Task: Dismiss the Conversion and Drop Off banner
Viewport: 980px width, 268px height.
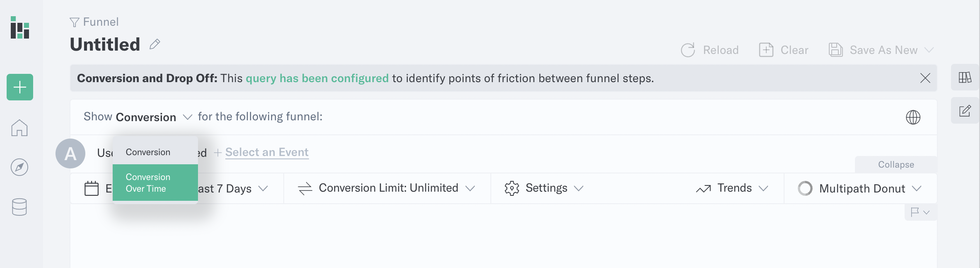Action: [925, 78]
